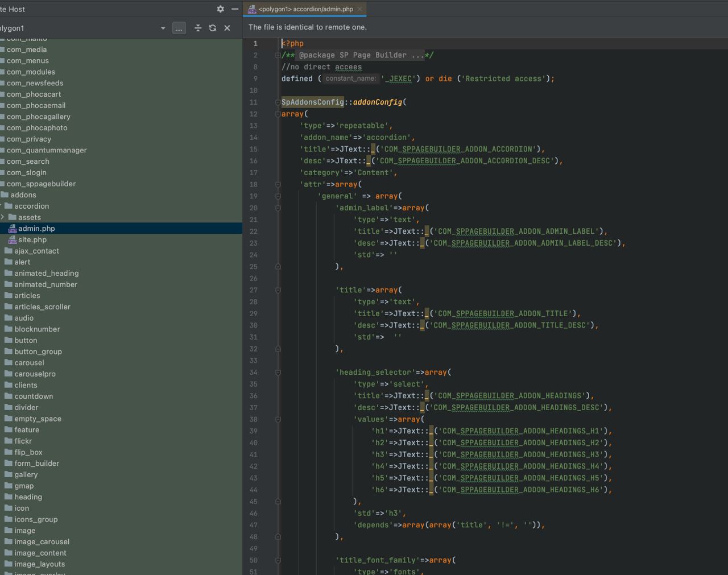Hide the Remote Host panel

tap(235, 9)
